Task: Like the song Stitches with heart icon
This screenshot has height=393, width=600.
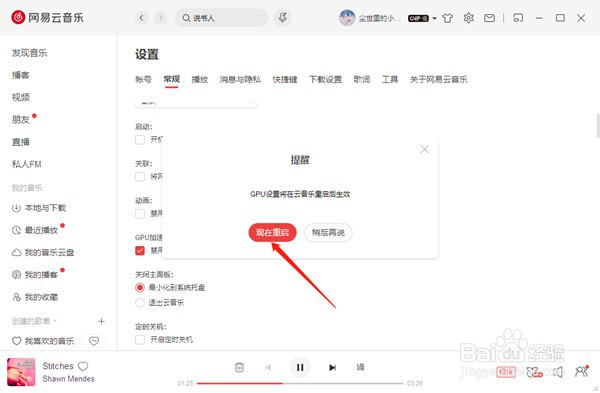Action: pos(83,366)
